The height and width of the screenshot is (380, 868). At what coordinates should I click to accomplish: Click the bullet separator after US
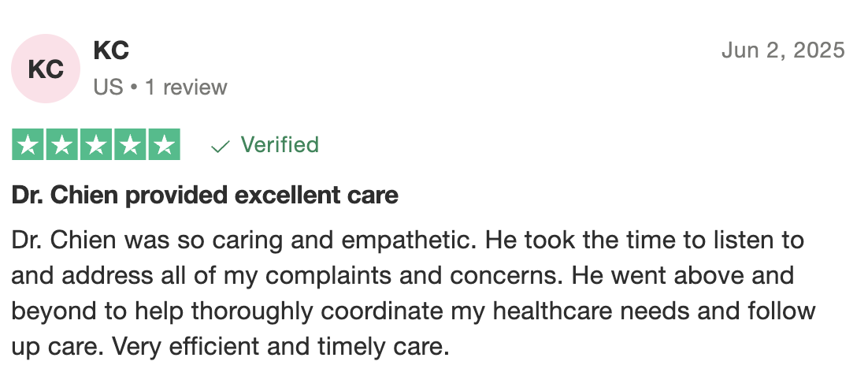(135, 87)
